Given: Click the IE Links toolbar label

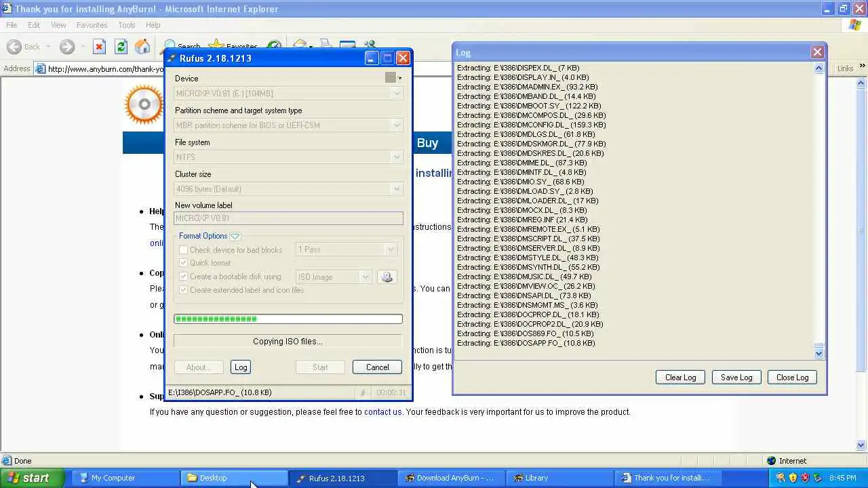Looking at the screenshot, I should [845, 68].
